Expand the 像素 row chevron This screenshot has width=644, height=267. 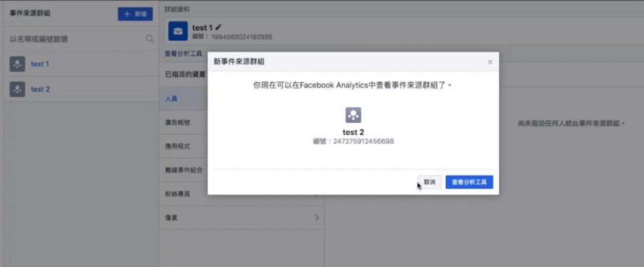316,218
